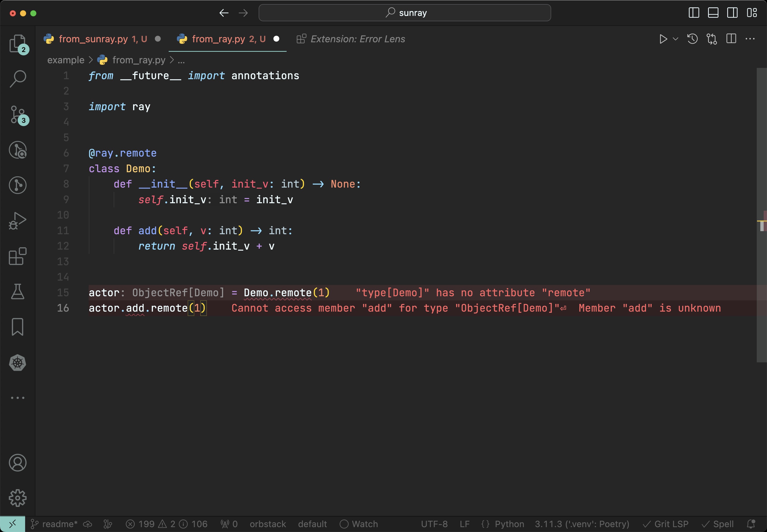The height and width of the screenshot is (532, 767).
Task: Open the editor's more actions ellipsis menu
Action: pyautogui.click(x=750, y=39)
